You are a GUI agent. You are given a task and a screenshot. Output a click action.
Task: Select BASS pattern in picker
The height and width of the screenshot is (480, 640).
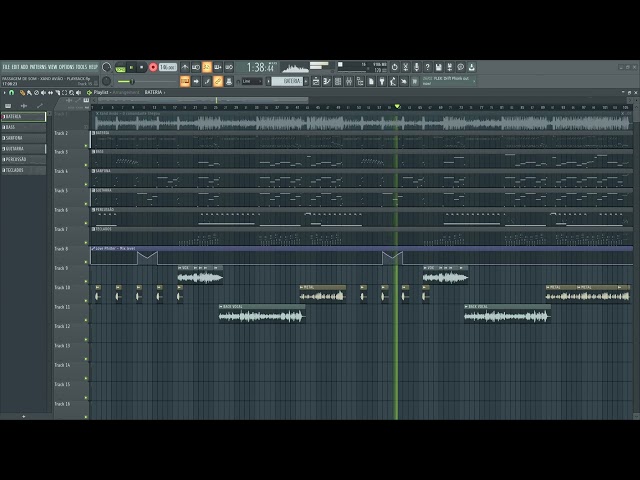tap(24, 127)
